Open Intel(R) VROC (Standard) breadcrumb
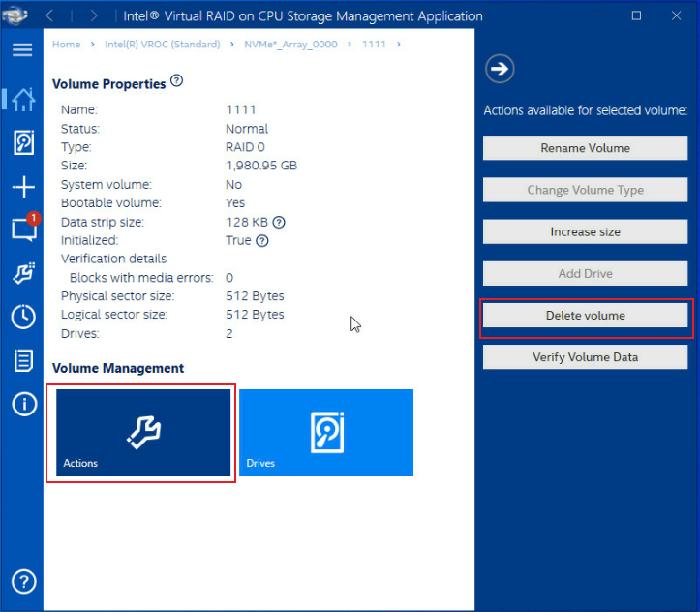The image size is (700, 612). pos(163,45)
